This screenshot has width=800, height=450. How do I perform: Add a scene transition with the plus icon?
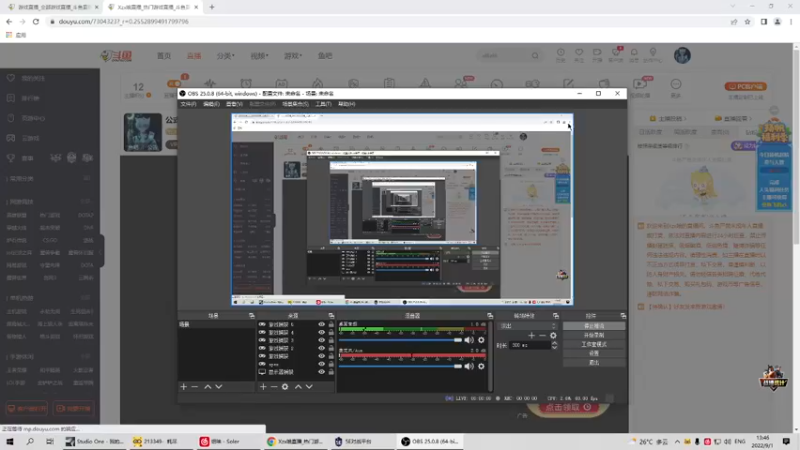tap(532, 335)
